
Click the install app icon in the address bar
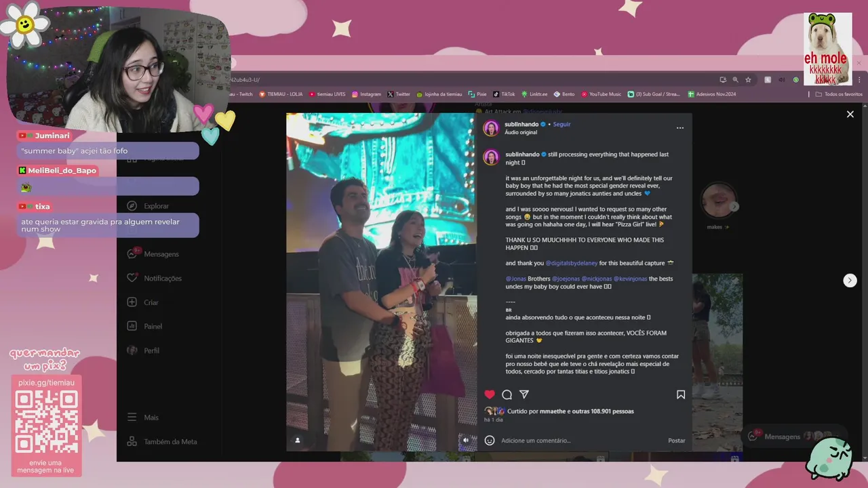[x=723, y=80]
